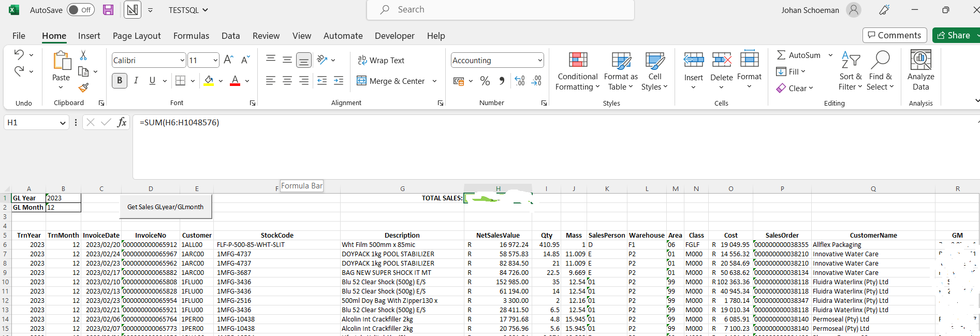
Task: Click in the Search box
Action: coord(500,10)
